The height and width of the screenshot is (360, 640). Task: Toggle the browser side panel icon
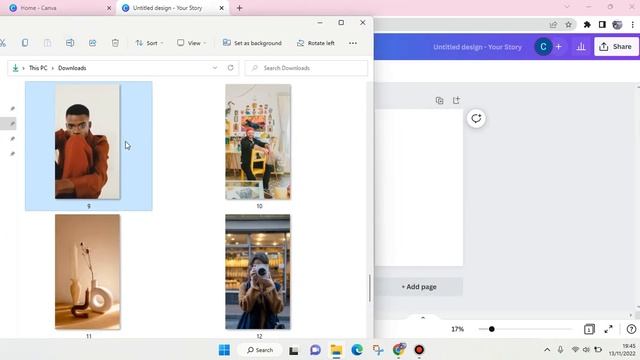click(x=602, y=24)
